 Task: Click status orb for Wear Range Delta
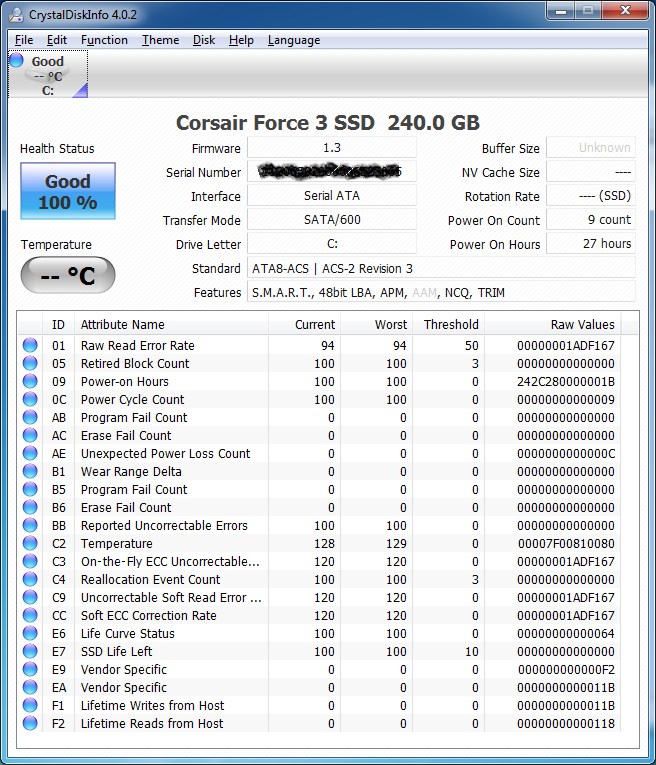(x=30, y=471)
